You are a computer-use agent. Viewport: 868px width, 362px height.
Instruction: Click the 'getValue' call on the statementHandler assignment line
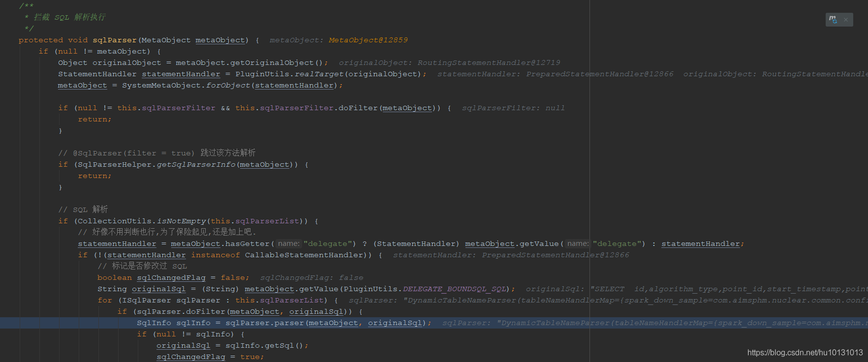[x=539, y=244]
